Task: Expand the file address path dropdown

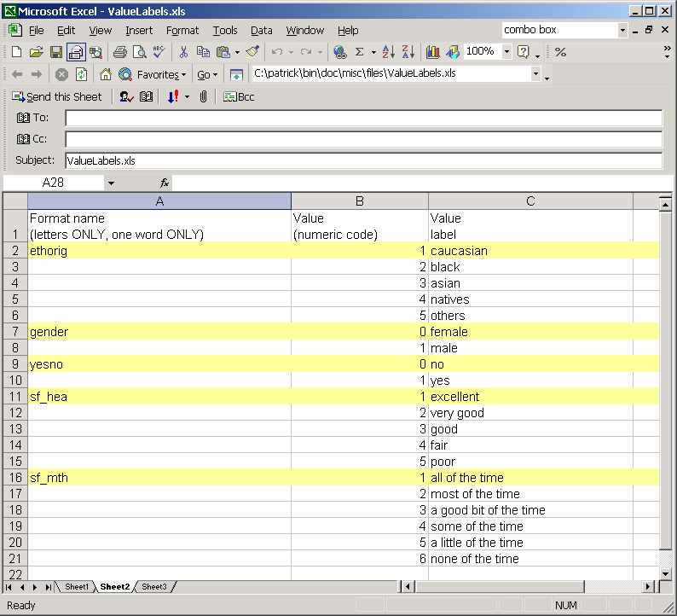Action: pyautogui.click(x=536, y=74)
